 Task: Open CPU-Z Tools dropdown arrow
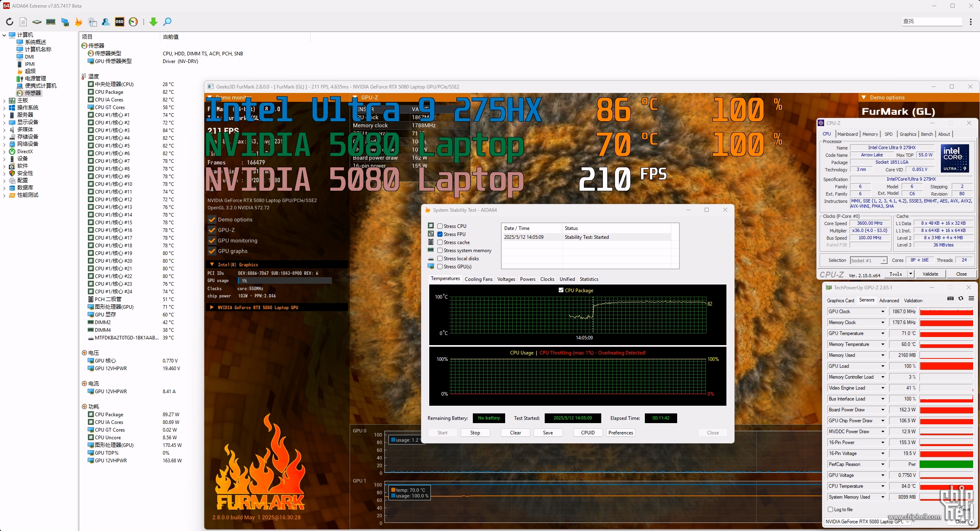(x=911, y=274)
